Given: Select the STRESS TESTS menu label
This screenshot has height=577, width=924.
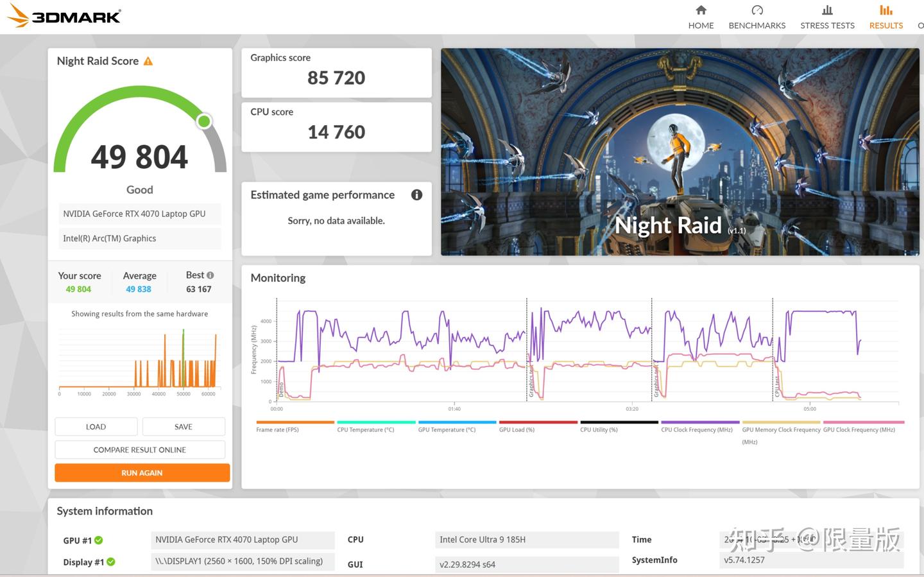Looking at the screenshot, I should tap(827, 26).
